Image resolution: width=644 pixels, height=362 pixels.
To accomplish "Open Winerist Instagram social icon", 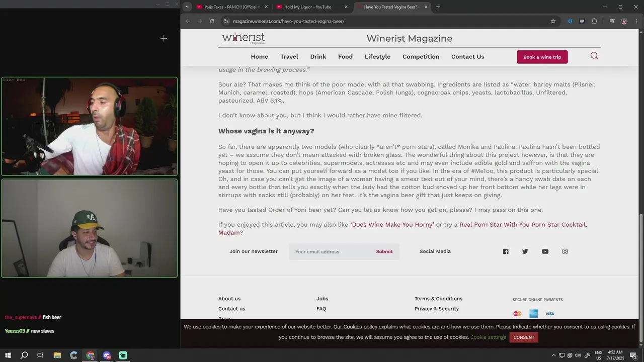I will [565, 251].
